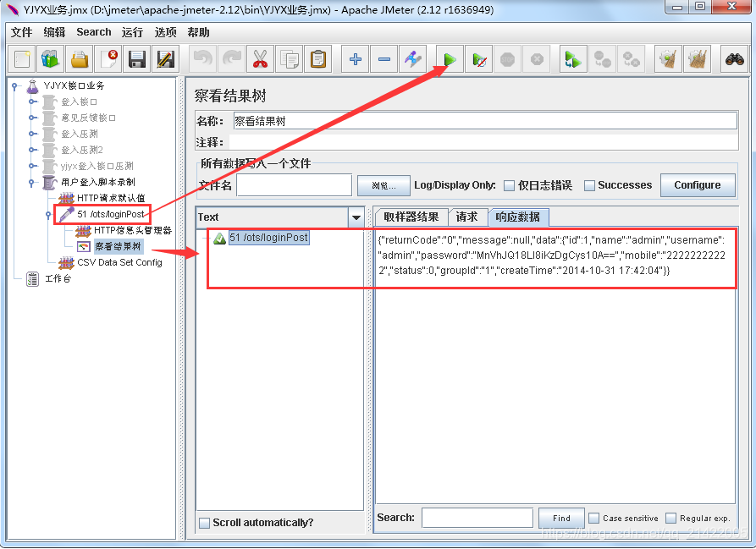
Task: Select 察看结果树 listener in tree
Action: (119, 246)
